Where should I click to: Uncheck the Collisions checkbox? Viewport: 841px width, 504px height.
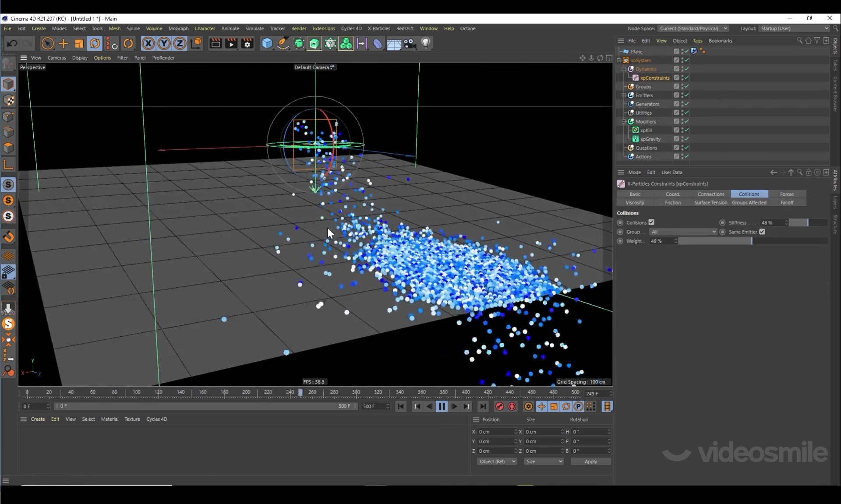coord(651,222)
